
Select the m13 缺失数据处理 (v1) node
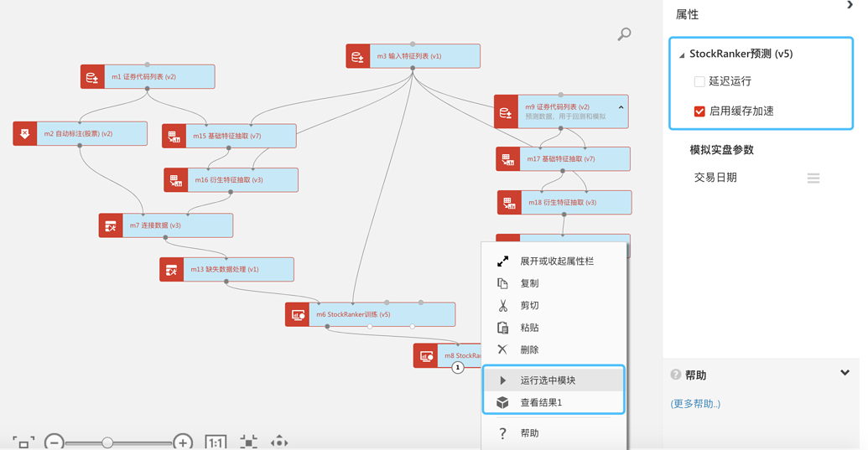click(227, 270)
